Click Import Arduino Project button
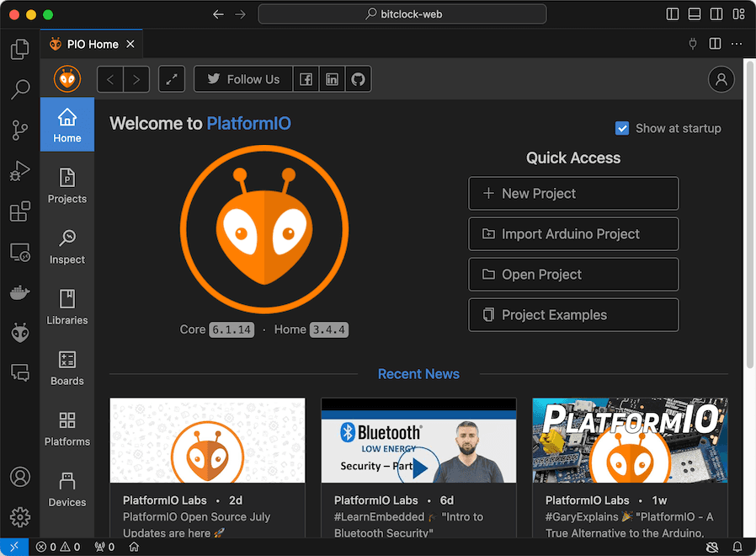The width and height of the screenshot is (756, 556). point(573,234)
